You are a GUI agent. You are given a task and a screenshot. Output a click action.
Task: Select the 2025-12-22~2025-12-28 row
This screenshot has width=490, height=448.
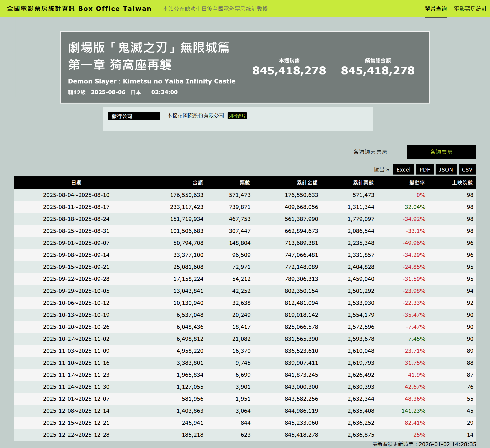coord(76,435)
